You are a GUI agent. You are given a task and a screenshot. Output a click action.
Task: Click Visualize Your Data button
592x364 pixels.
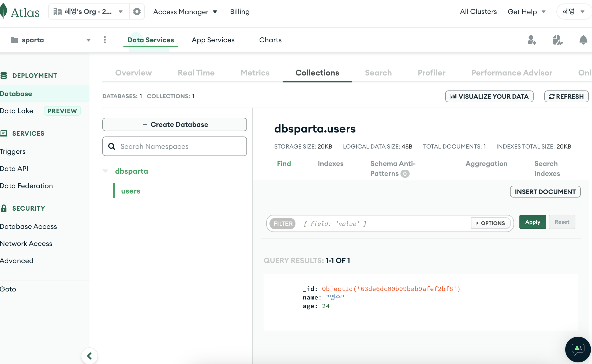click(x=489, y=96)
